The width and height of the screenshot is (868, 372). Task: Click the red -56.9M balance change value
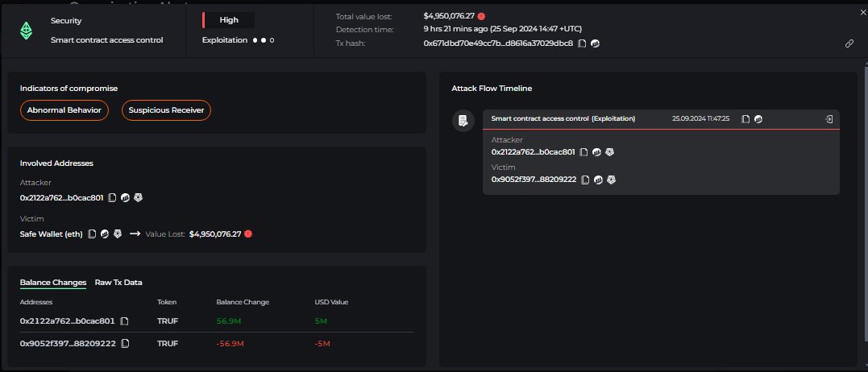pos(230,343)
